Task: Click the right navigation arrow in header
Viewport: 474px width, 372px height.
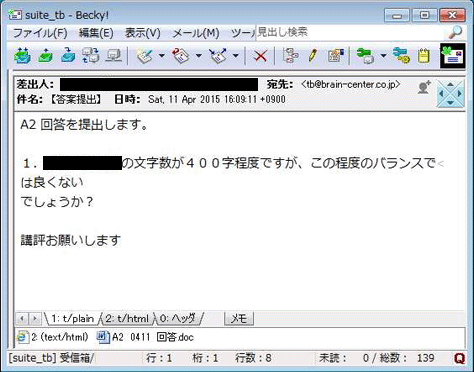Action: click(x=460, y=94)
